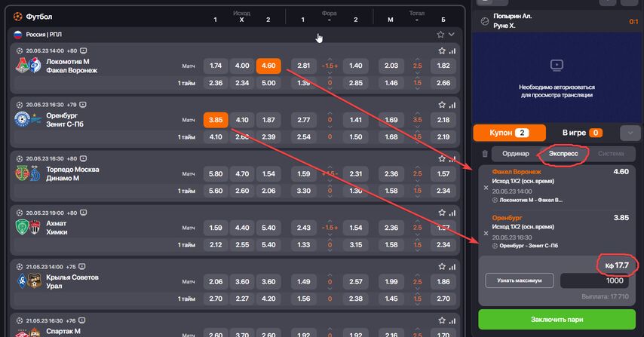Screen dimensions: 644x337
Task: Star the Крылья Советов – Урал match
Action: pyautogui.click(x=441, y=267)
